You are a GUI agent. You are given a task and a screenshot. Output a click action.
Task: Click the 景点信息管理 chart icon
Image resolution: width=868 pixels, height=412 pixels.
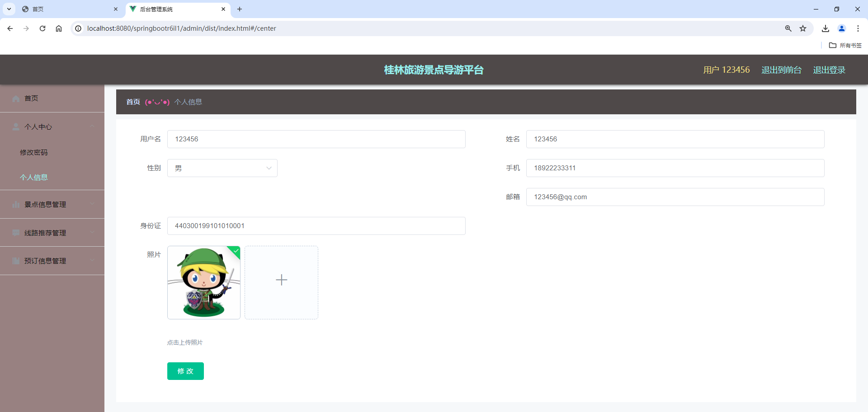[15, 204]
